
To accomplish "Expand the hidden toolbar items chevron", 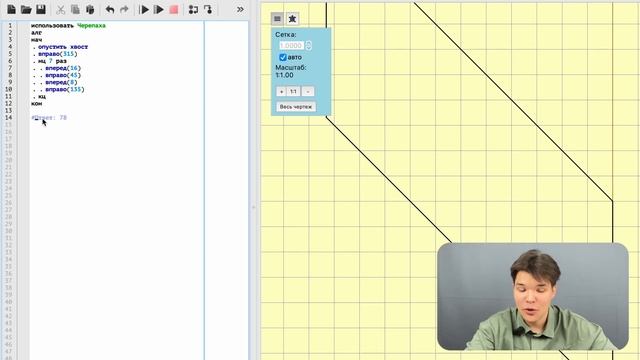I will pos(240,9).
